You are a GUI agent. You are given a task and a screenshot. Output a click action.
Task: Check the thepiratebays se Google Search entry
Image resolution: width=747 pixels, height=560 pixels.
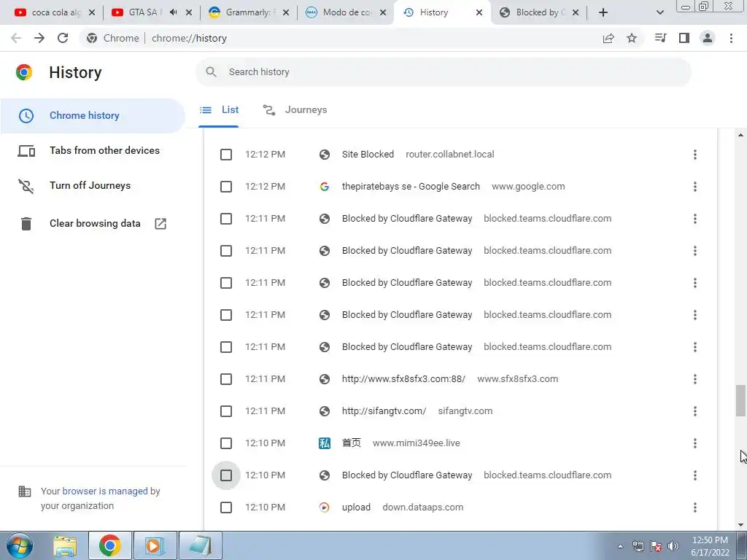[226, 187]
